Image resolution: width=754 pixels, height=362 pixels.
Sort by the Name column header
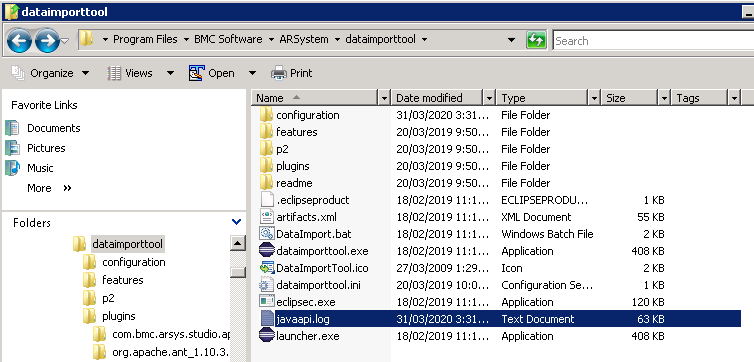click(x=315, y=98)
